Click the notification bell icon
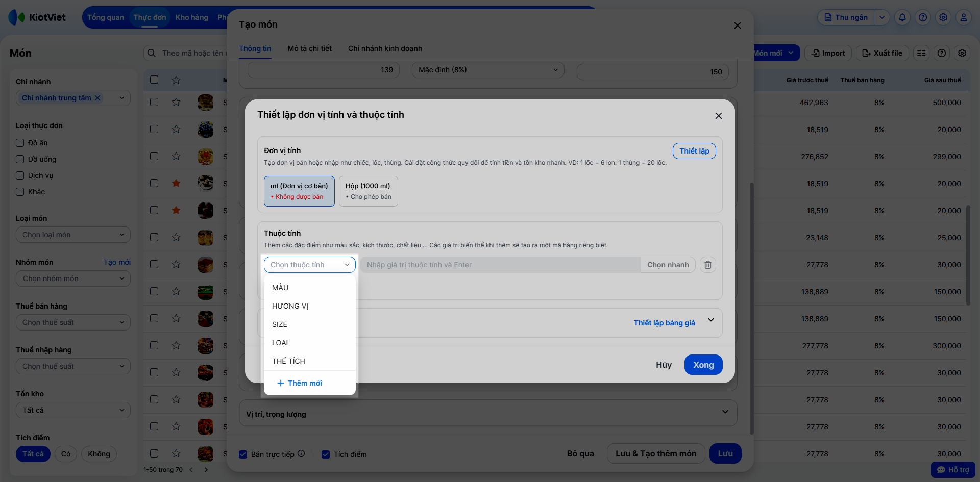This screenshot has width=980, height=482. (902, 17)
